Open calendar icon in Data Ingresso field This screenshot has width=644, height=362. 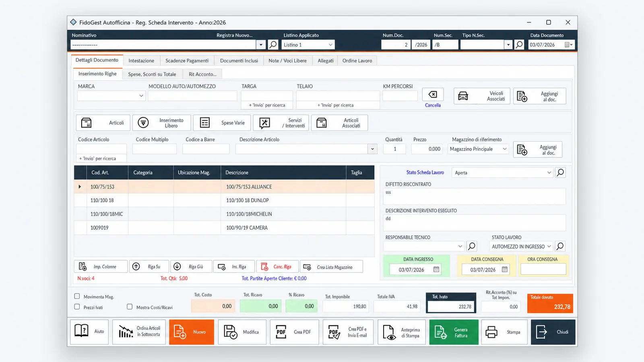coord(436,269)
